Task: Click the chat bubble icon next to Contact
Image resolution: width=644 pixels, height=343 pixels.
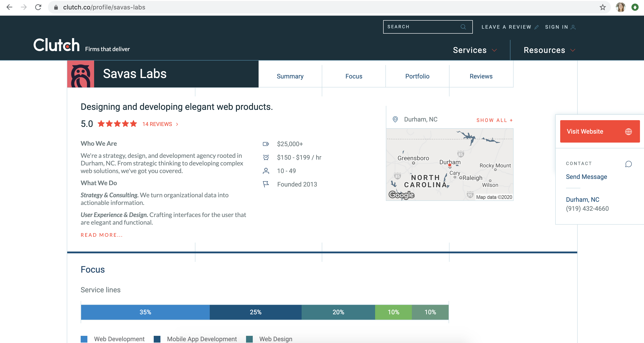Action: click(x=629, y=164)
